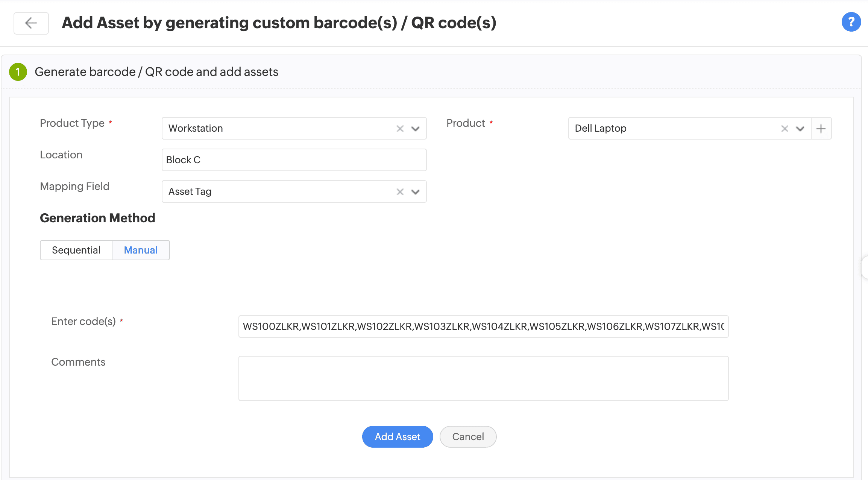Click the plus icon to add new product

click(821, 129)
